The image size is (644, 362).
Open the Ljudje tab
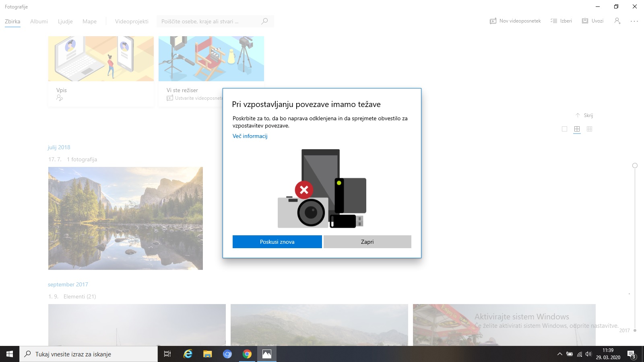tap(65, 21)
